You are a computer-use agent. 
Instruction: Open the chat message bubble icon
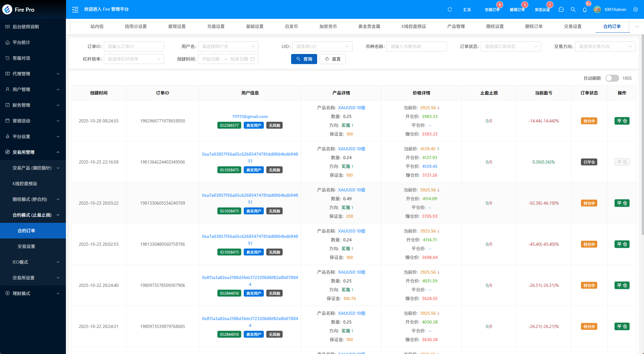point(561,9)
